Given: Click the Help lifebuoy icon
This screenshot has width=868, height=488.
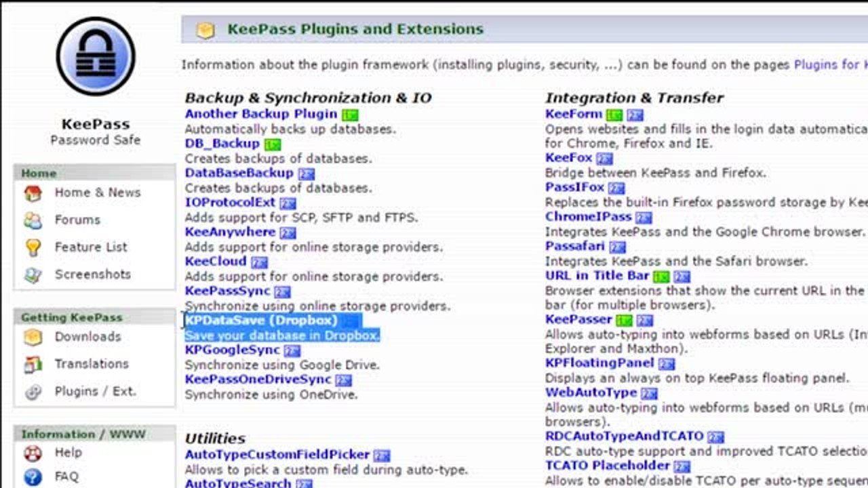Looking at the screenshot, I should (33, 453).
